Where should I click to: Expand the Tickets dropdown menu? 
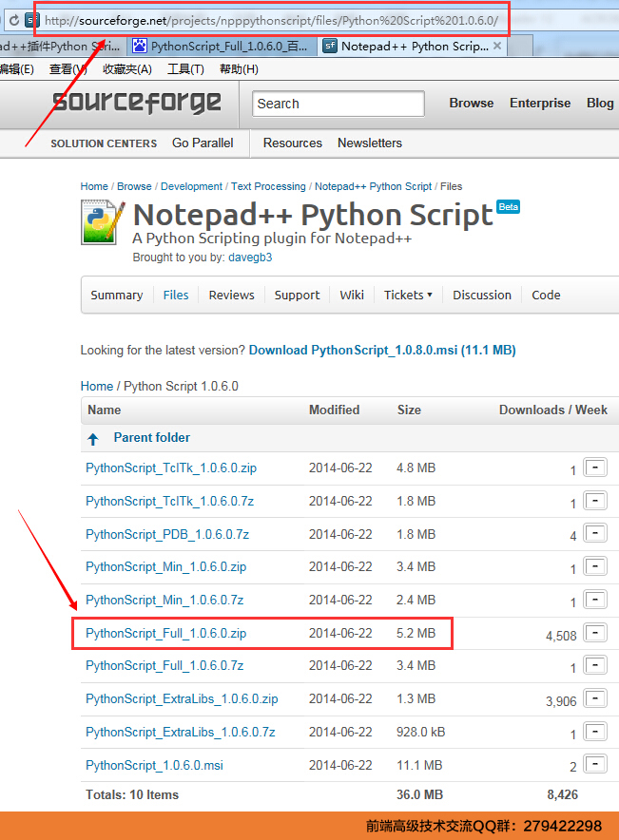pyautogui.click(x=408, y=295)
